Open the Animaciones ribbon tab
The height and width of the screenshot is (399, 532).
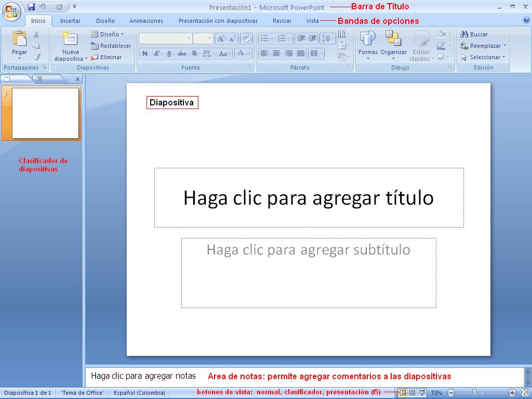[145, 21]
